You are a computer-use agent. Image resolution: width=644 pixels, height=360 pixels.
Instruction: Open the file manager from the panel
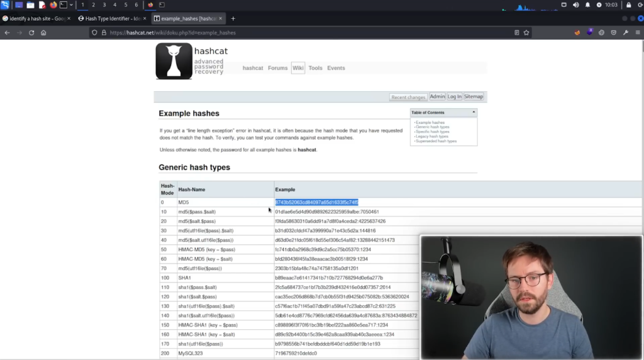point(30,5)
